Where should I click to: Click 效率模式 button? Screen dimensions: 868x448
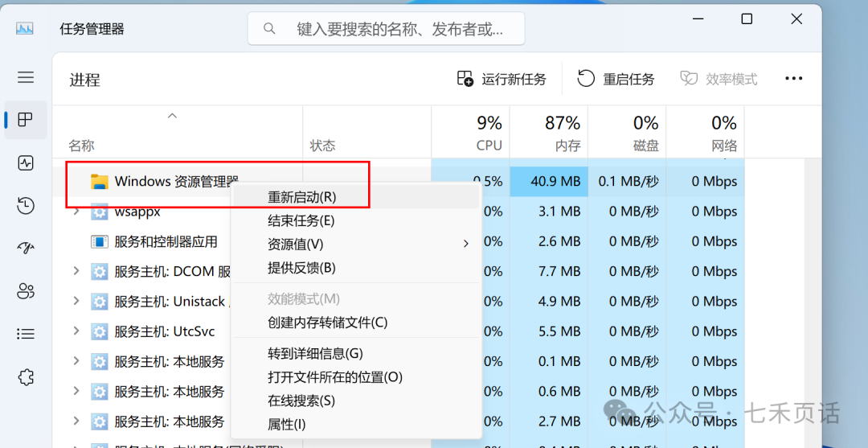719,79
